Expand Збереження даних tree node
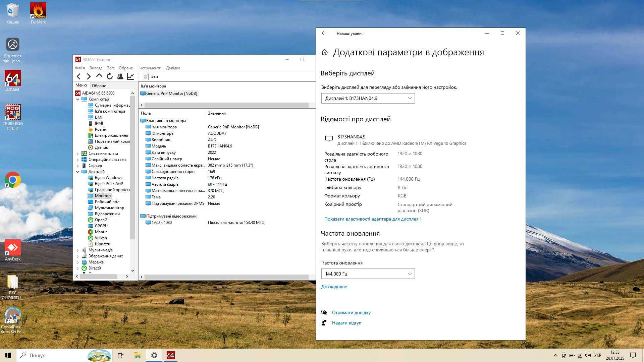 coord(78,256)
